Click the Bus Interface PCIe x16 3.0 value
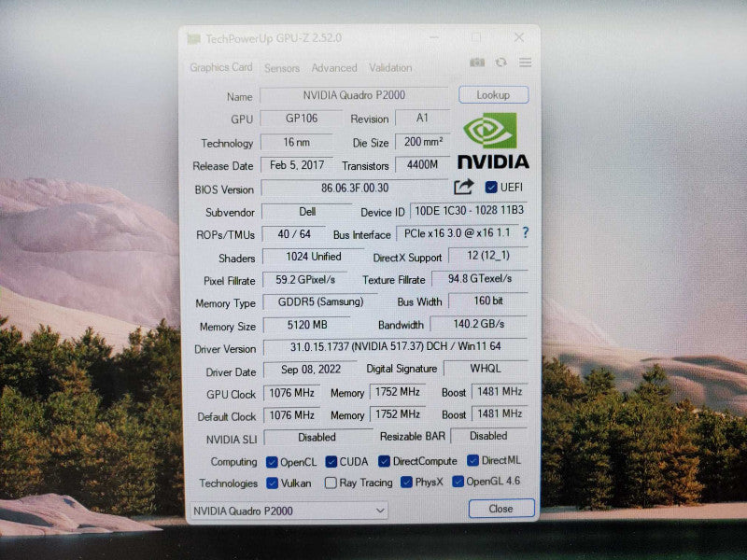The height and width of the screenshot is (560, 747). pos(457,232)
